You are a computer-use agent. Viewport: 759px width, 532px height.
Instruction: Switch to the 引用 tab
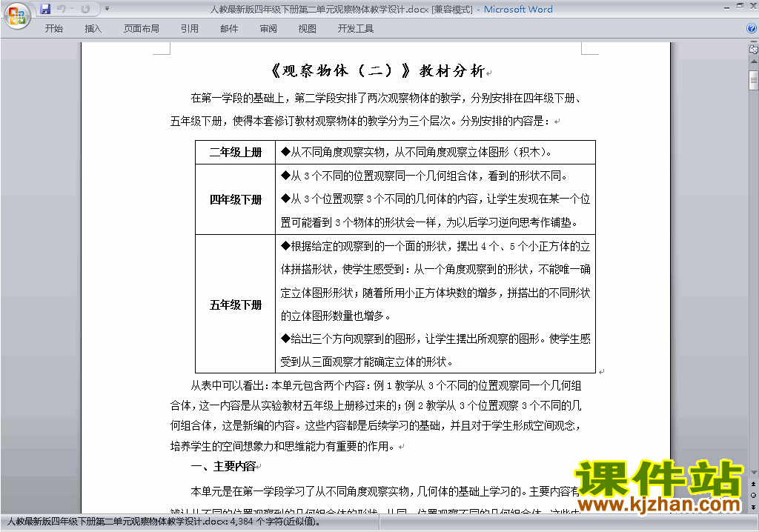(189, 29)
